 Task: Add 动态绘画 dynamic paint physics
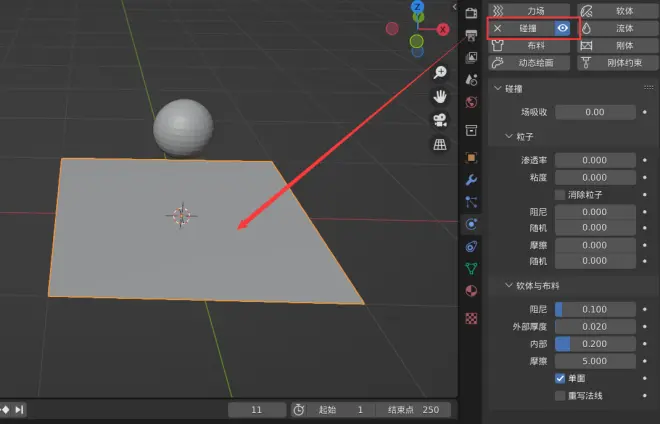pos(529,63)
